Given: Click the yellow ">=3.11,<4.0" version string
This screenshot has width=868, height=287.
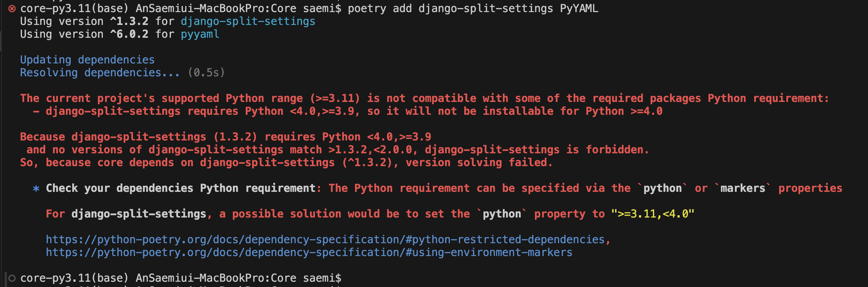Looking at the screenshot, I should tap(653, 214).
